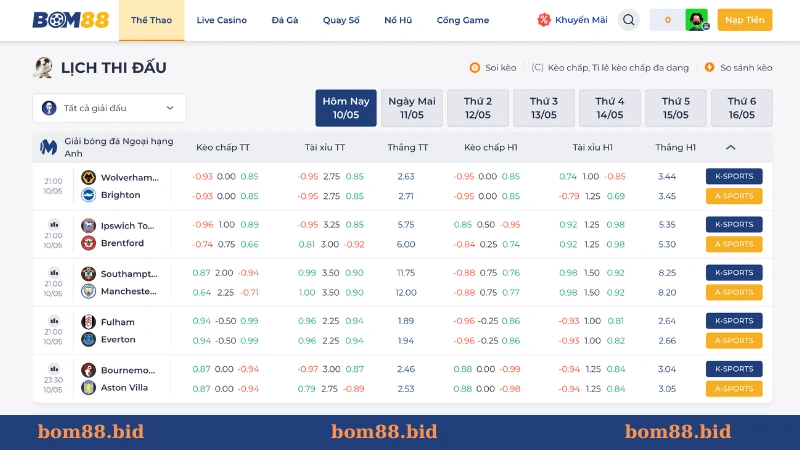Screen dimensions: 800x450
Task: Click Everton Thắng H1 odds 2.66
Action: [x=667, y=340]
